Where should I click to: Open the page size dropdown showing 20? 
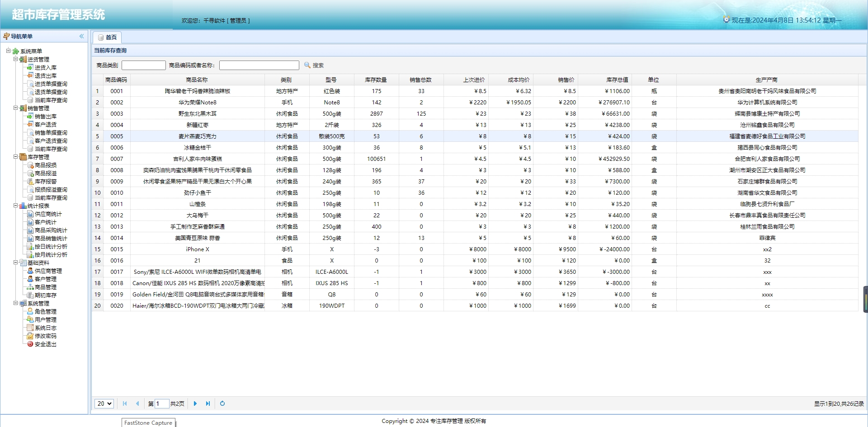(x=104, y=404)
